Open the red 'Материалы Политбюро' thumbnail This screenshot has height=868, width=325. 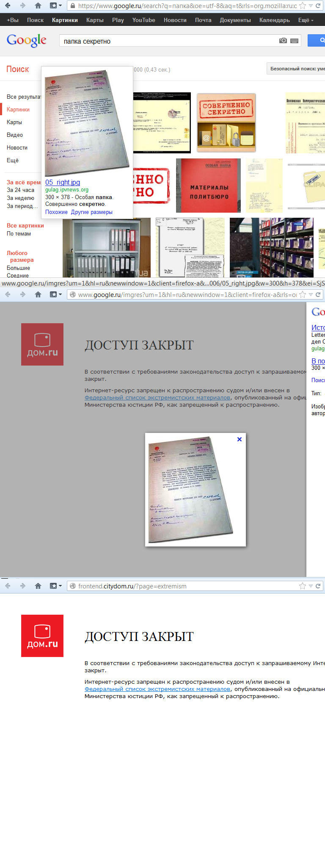click(208, 186)
